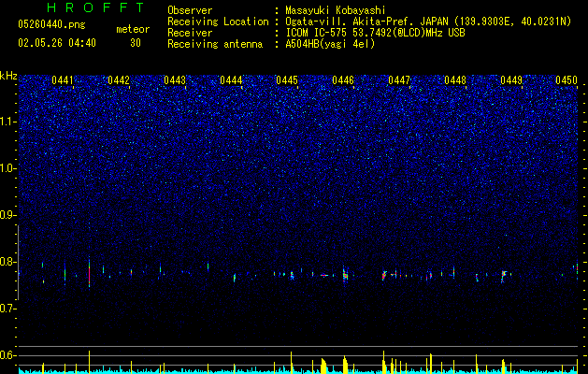Click the kHz axis unit label
The height and width of the screenshot is (374, 588).
[x=8, y=76]
